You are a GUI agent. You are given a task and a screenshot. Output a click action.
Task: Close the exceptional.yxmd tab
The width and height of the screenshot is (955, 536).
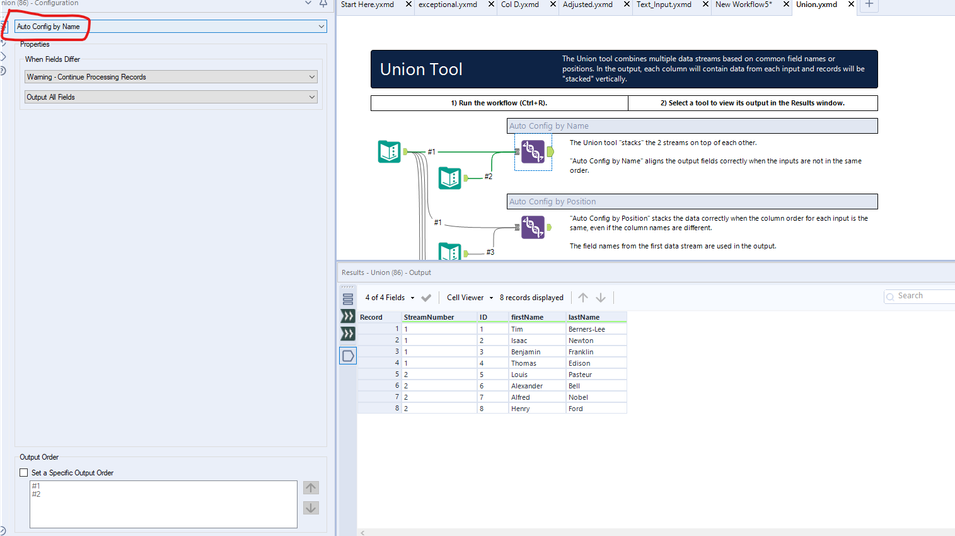pyautogui.click(x=491, y=4)
